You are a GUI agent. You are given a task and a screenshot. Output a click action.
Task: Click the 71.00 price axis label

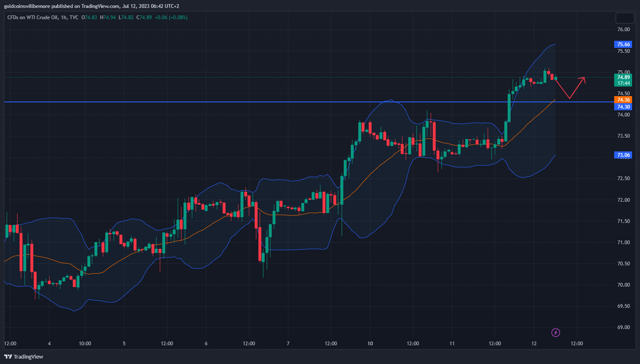623,243
